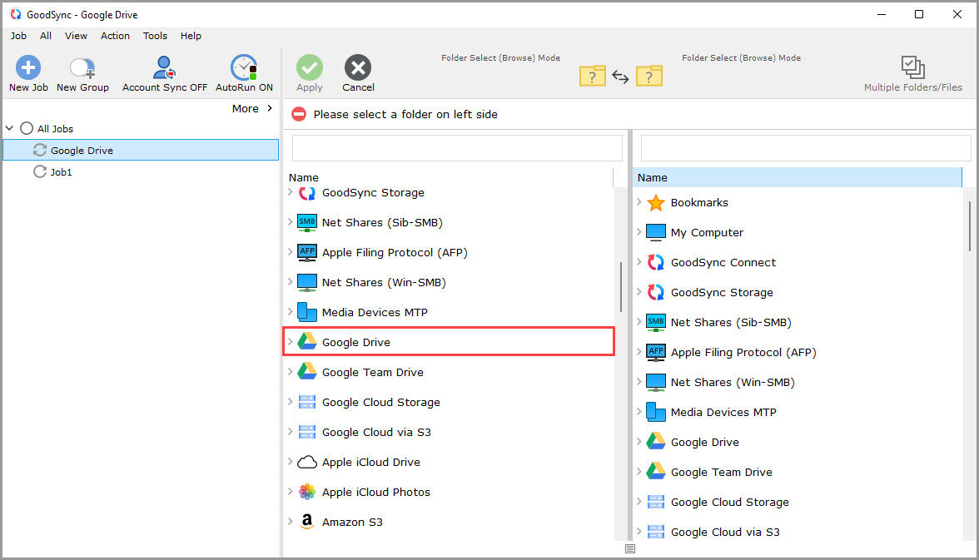The height and width of the screenshot is (560, 979).
Task: Apply the folder selection
Action: (309, 72)
